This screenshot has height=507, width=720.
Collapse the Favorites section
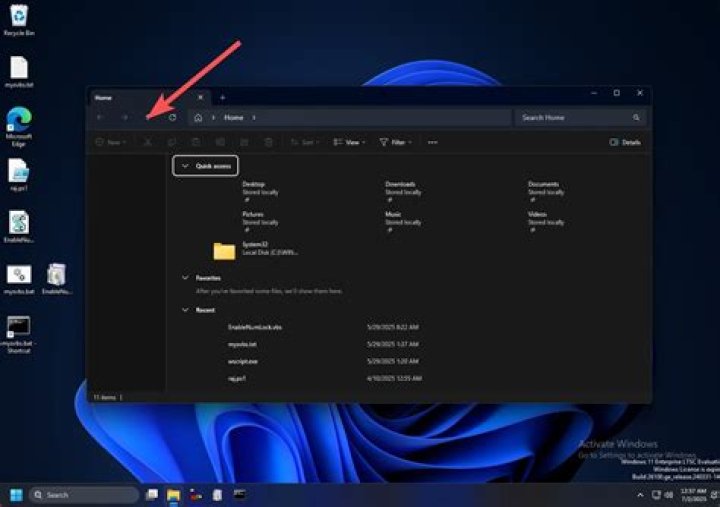[185, 278]
